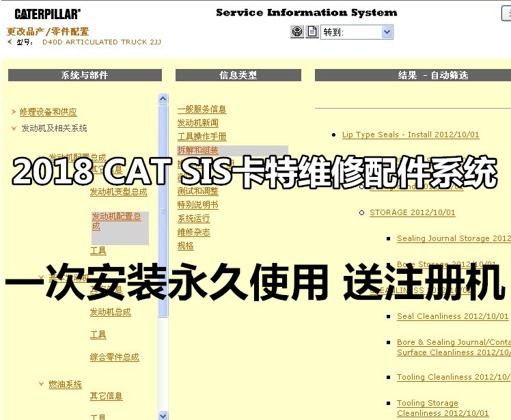
Task: Open the STORAGE 2012/10/01 result
Action: click(x=412, y=212)
